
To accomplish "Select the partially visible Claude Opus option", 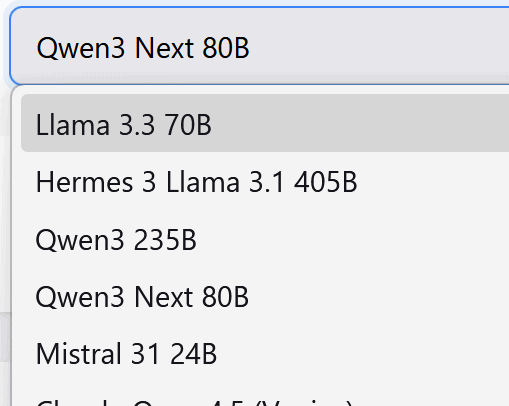I will coord(265,395).
